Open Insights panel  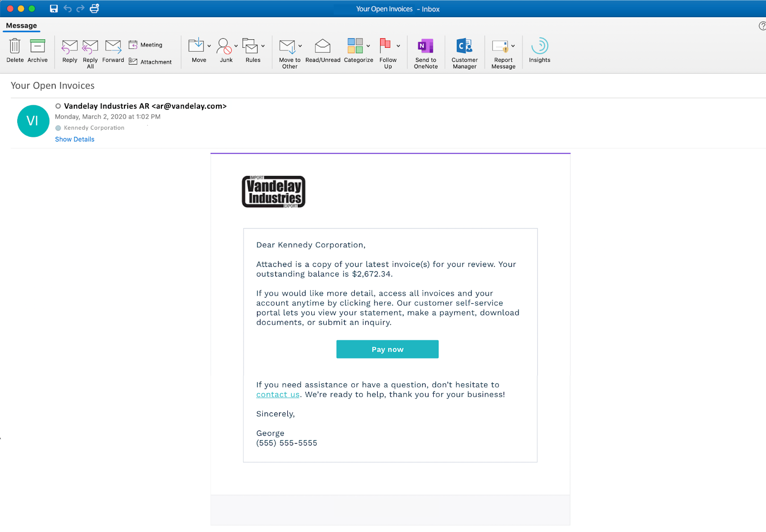click(x=540, y=50)
